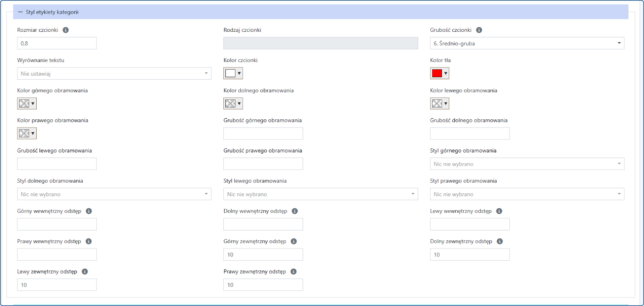Click the Rozmiar czcionki input field

(57, 43)
